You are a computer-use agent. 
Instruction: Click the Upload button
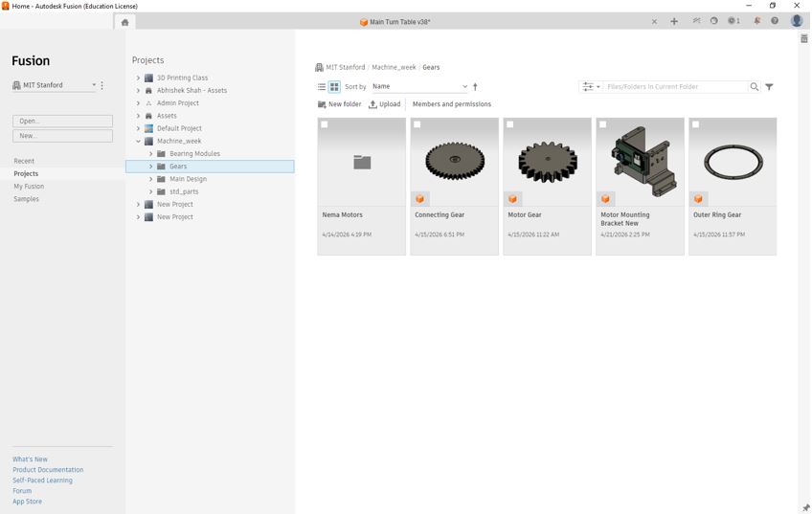tap(384, 104)
